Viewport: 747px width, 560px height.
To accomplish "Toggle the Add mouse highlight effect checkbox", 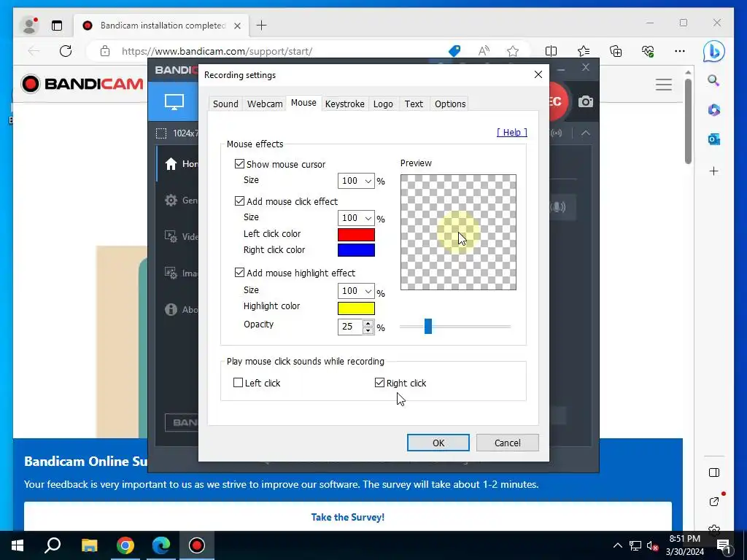I will pyautogui.click(x=239, y=273).
